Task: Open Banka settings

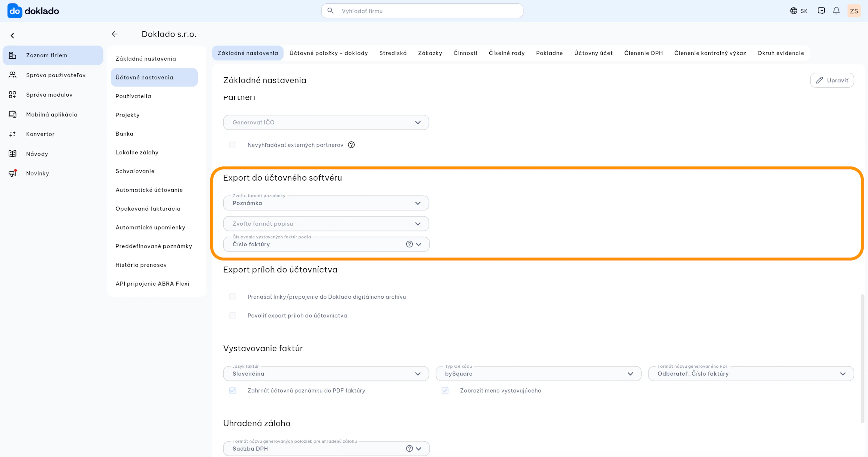Action: click(x=154, y=133)
